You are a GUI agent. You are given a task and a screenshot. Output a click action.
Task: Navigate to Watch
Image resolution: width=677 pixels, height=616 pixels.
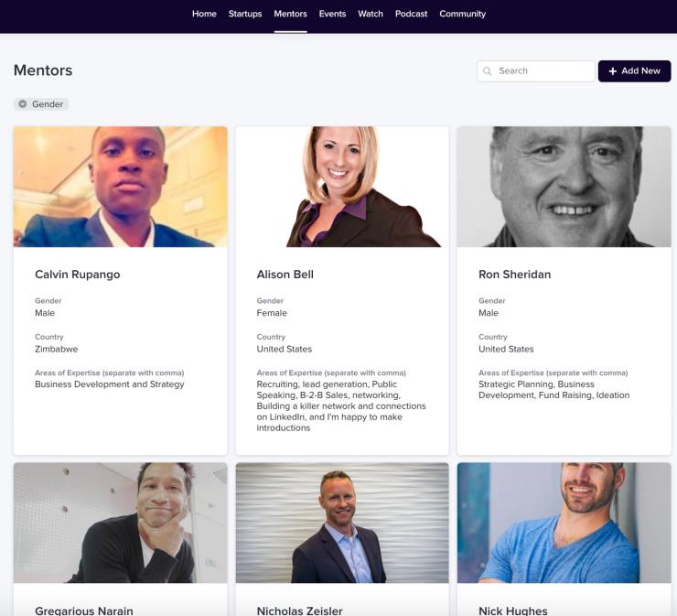point(371,14)
